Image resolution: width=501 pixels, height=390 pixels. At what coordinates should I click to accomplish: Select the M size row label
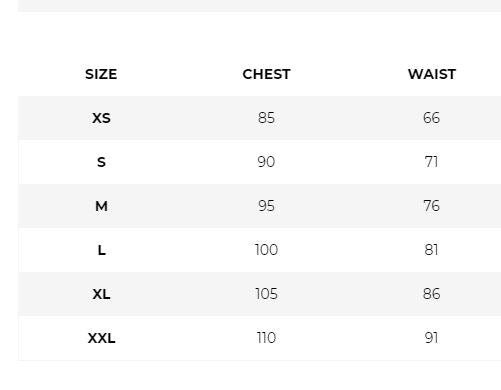101,206
